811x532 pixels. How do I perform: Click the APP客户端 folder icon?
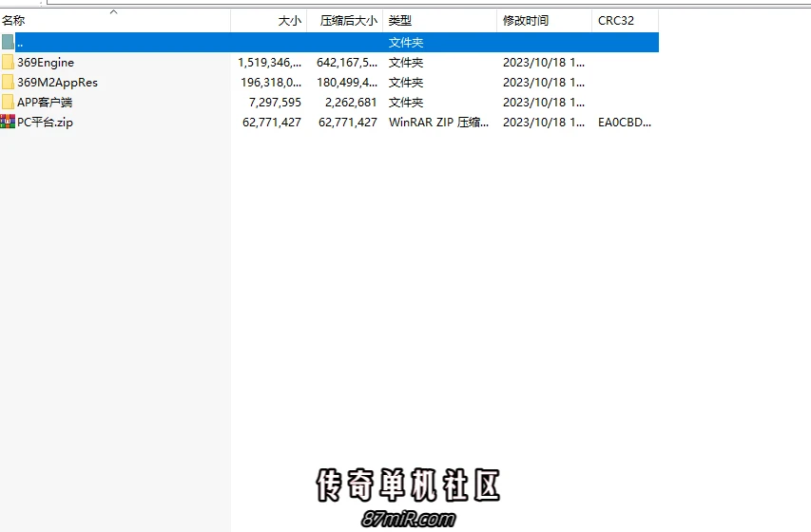[8, 102]
